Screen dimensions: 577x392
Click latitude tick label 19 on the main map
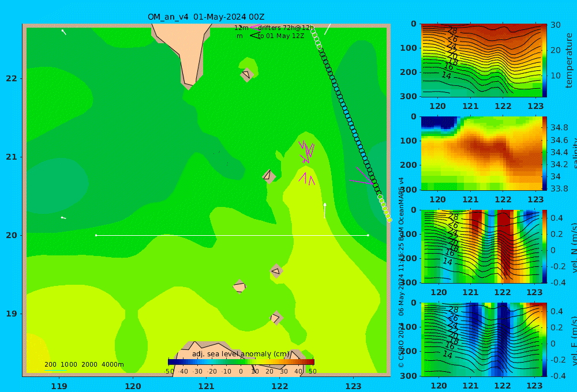pyautogui.click(x=11, y=314)
